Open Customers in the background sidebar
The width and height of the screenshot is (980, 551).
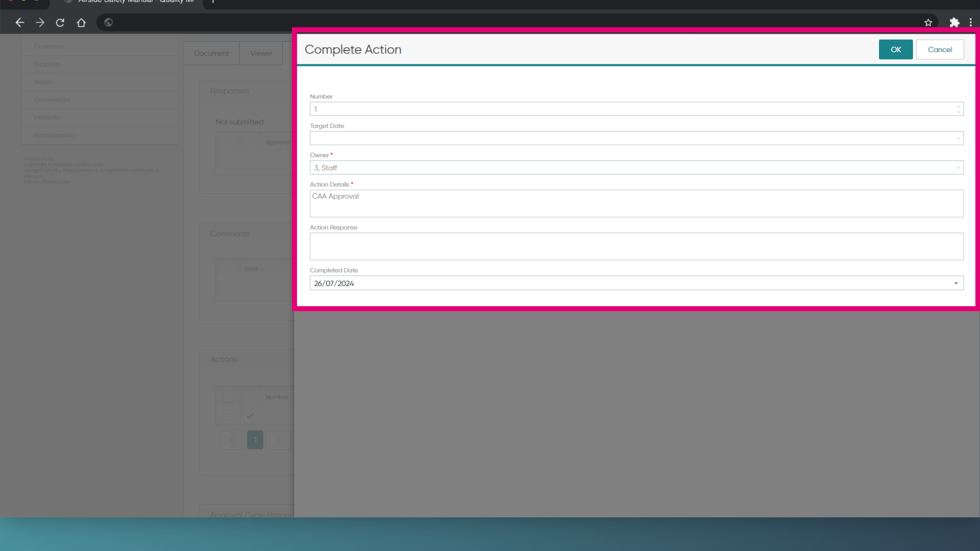point(100,46)
